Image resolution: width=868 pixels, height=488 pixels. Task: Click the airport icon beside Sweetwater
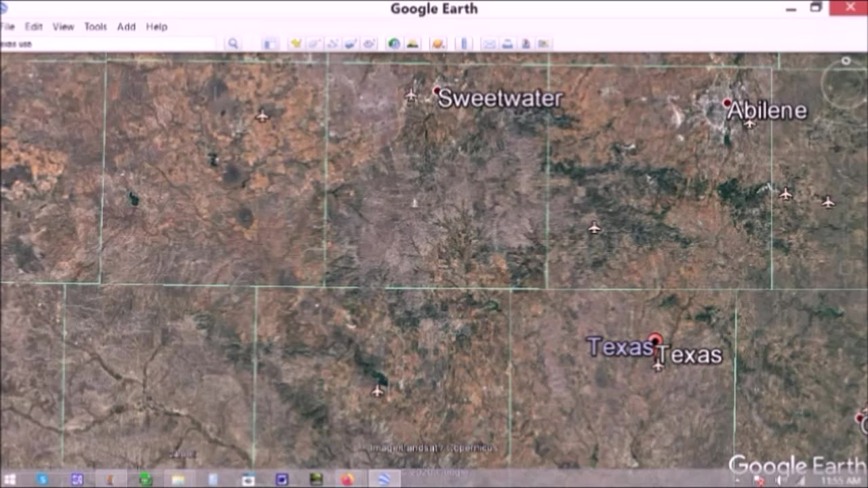click(x=411, y=96)
